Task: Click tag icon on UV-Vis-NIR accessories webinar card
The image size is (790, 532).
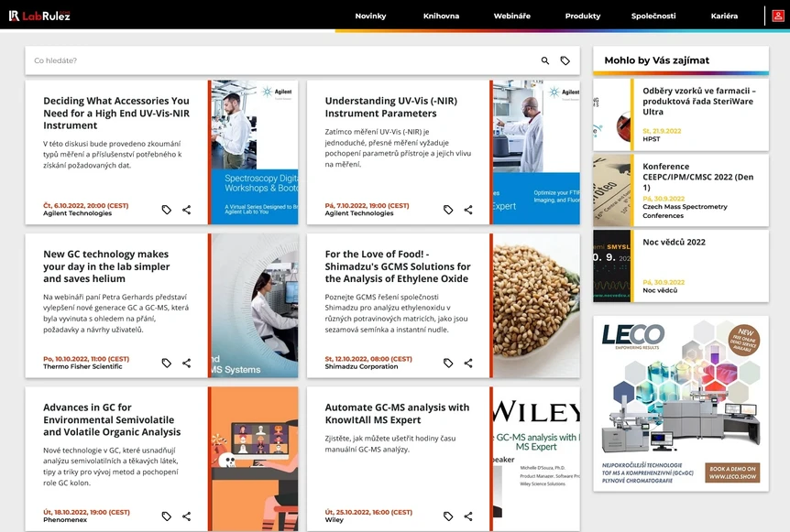Action: point(167,210)
